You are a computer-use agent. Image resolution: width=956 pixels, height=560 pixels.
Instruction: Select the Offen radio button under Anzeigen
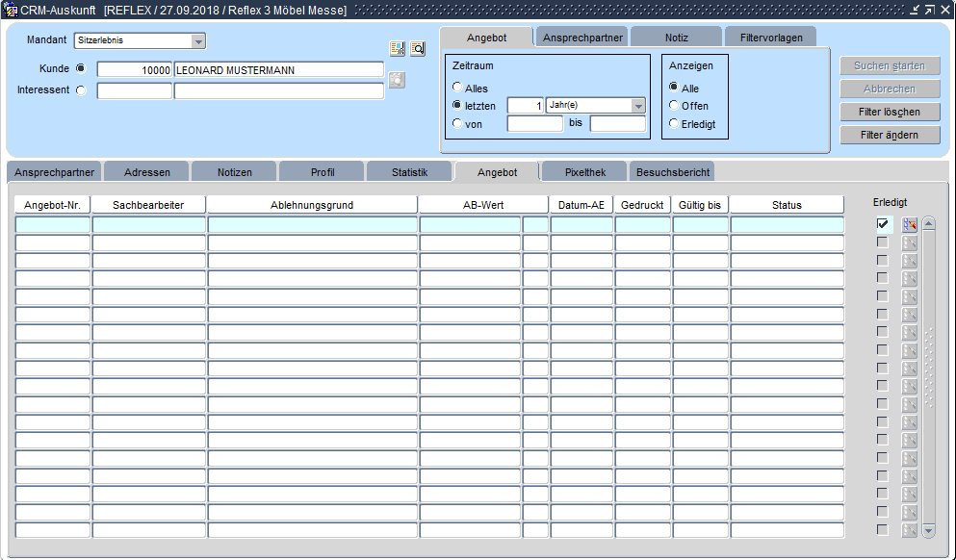[x=674, y=106]
